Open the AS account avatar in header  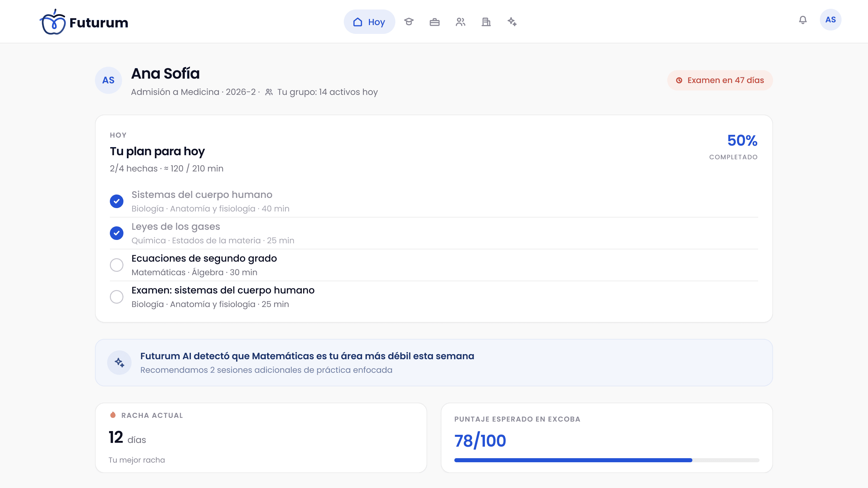point(830,20)
